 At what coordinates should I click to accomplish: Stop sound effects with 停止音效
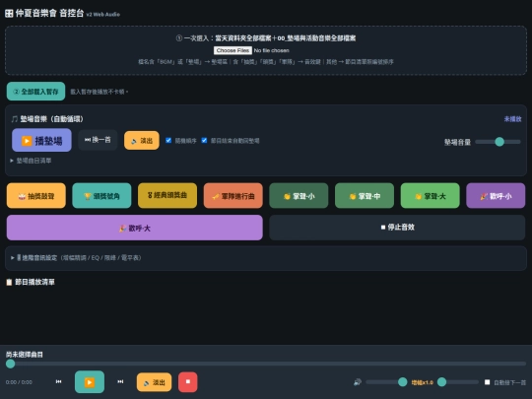click(x=397, y=228)
